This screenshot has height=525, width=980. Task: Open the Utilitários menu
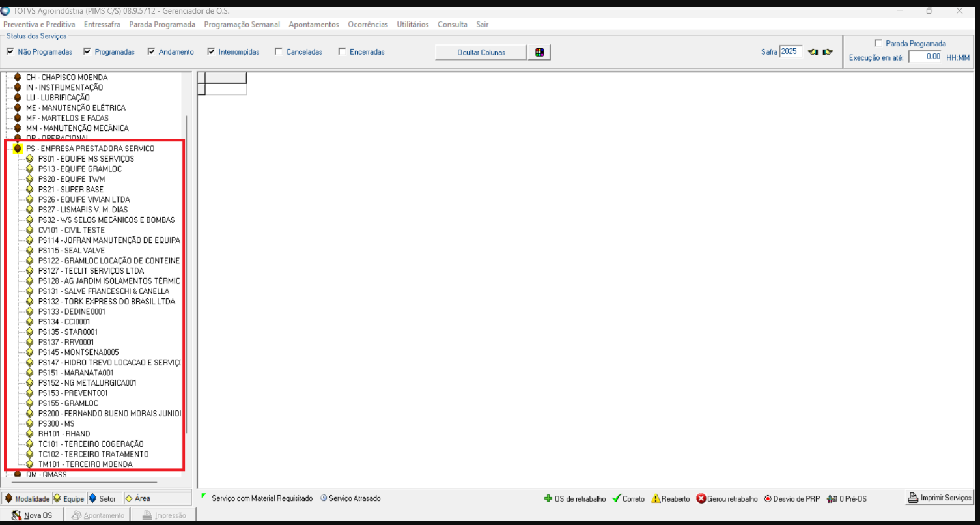[413, 25]
